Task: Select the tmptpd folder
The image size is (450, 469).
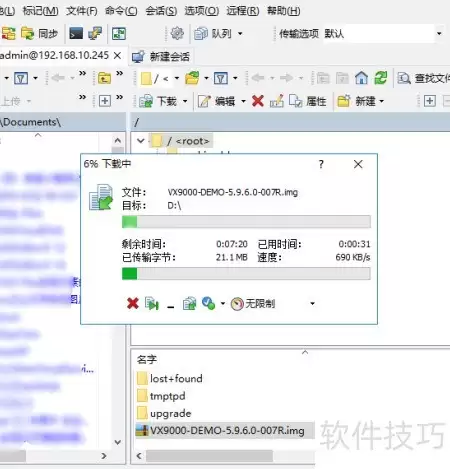Action: 161,396
